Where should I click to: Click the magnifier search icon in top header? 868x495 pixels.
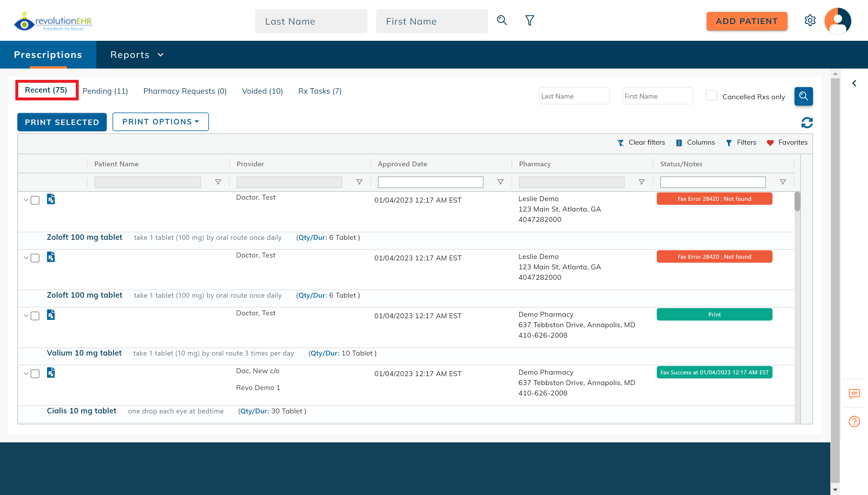click(x=502, y=21)
